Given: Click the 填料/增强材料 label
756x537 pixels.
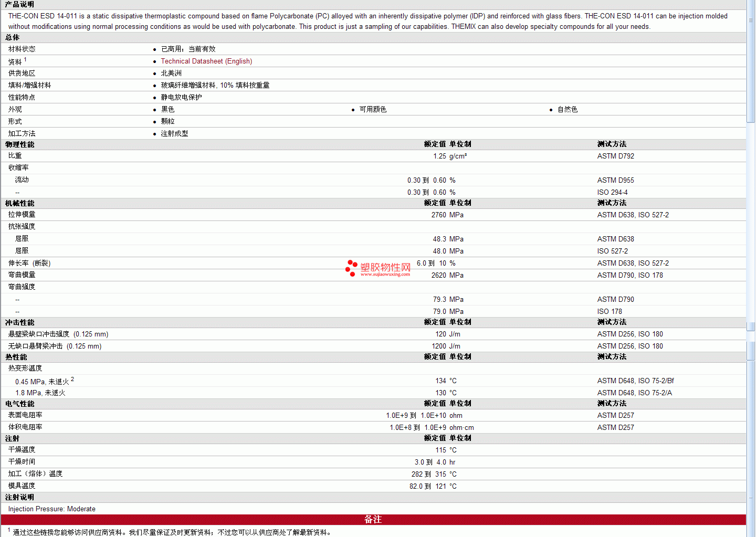Looking at the screenshot, I should [x=29, y=85].
